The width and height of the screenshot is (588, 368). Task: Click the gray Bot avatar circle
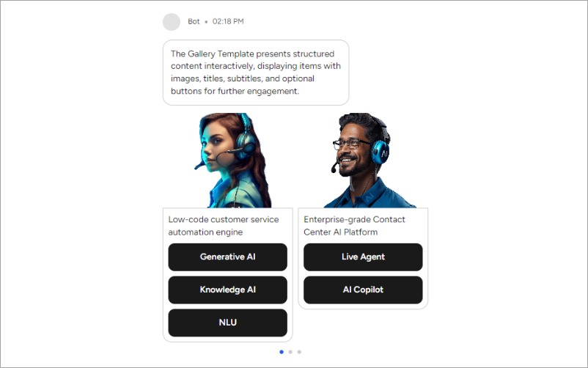pos(172,22)
